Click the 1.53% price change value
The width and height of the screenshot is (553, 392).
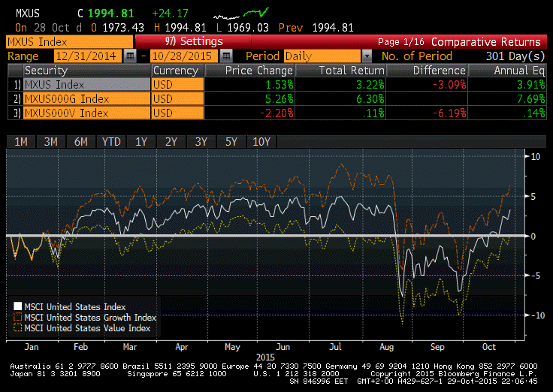click(280, 85)
